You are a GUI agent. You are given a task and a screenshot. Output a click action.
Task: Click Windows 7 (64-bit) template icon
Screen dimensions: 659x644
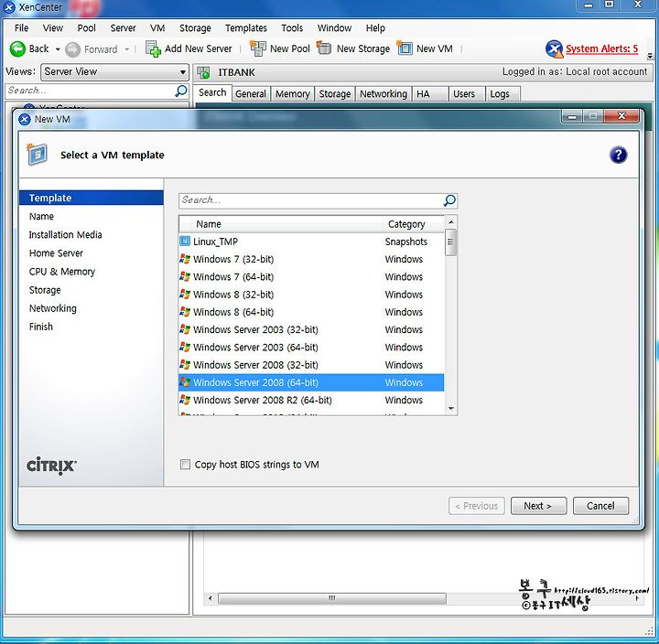pos(185,276)
